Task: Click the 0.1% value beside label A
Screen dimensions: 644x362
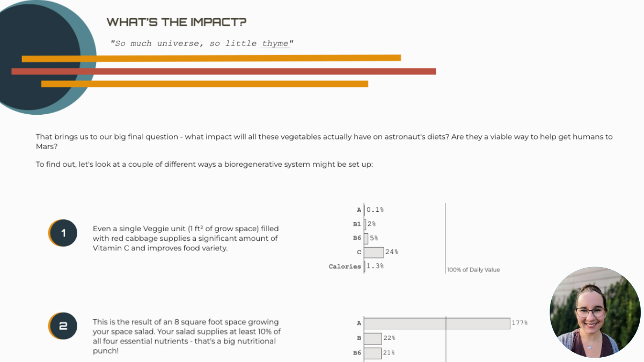Action: coord(375,210)
